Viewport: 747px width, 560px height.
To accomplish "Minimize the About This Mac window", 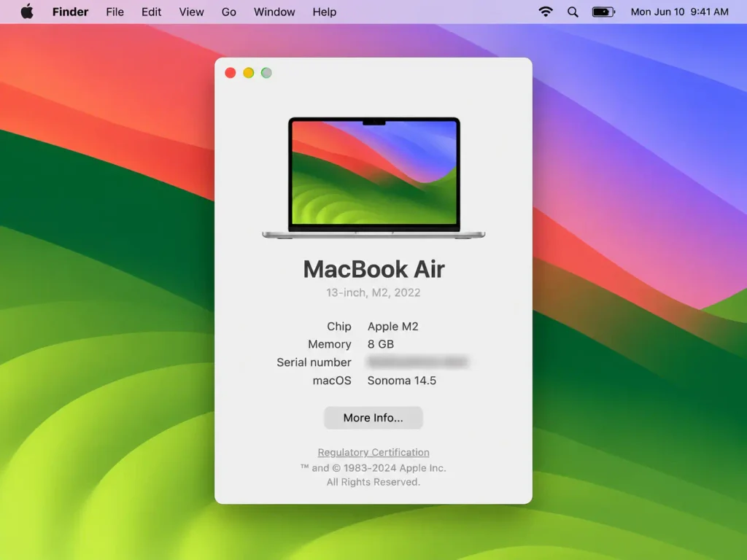I will tap(249, 73).
